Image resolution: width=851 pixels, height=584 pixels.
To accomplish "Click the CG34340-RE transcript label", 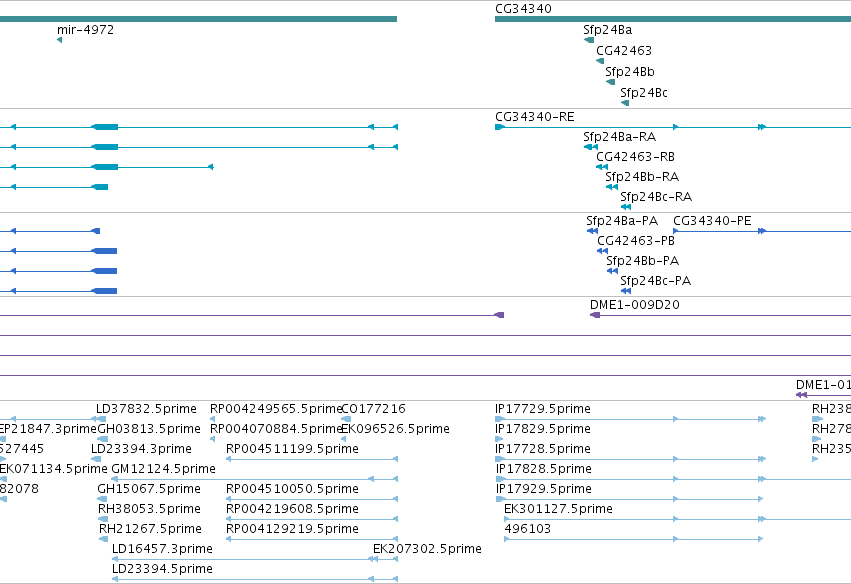I will coord(535,117).
